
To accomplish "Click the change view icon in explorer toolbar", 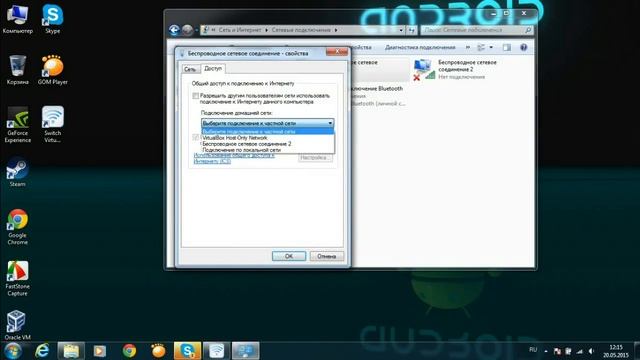I will click(481, 47).
